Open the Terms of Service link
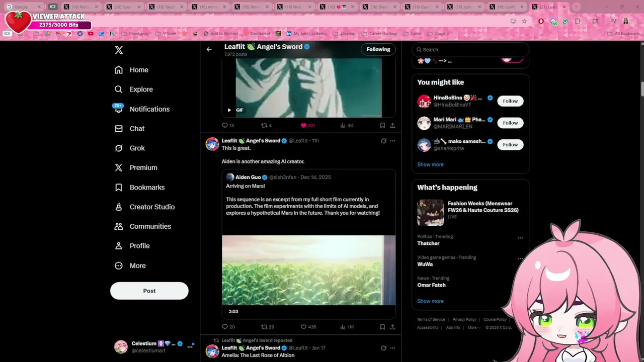The width and height of the screenshot is (644, 362). [431, 320]
